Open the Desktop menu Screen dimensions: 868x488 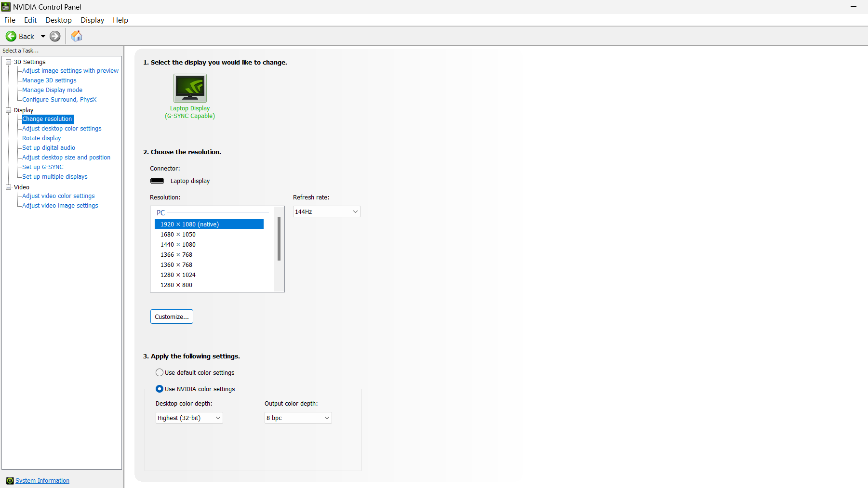(58, 20)
